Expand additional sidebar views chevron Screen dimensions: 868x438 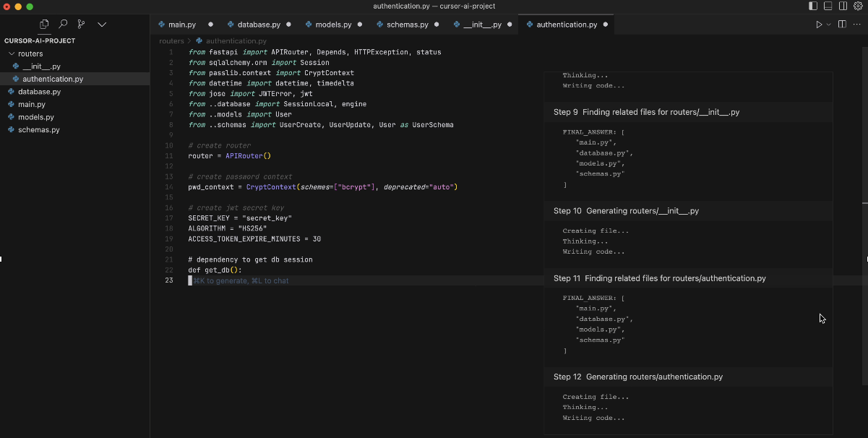click(x=102, y=24)
